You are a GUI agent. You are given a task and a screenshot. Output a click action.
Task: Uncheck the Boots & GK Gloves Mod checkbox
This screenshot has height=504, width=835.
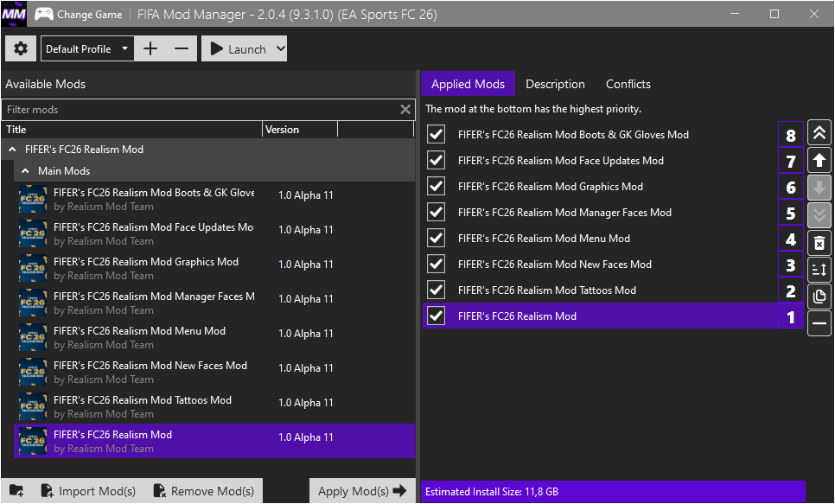coord(437,135)
